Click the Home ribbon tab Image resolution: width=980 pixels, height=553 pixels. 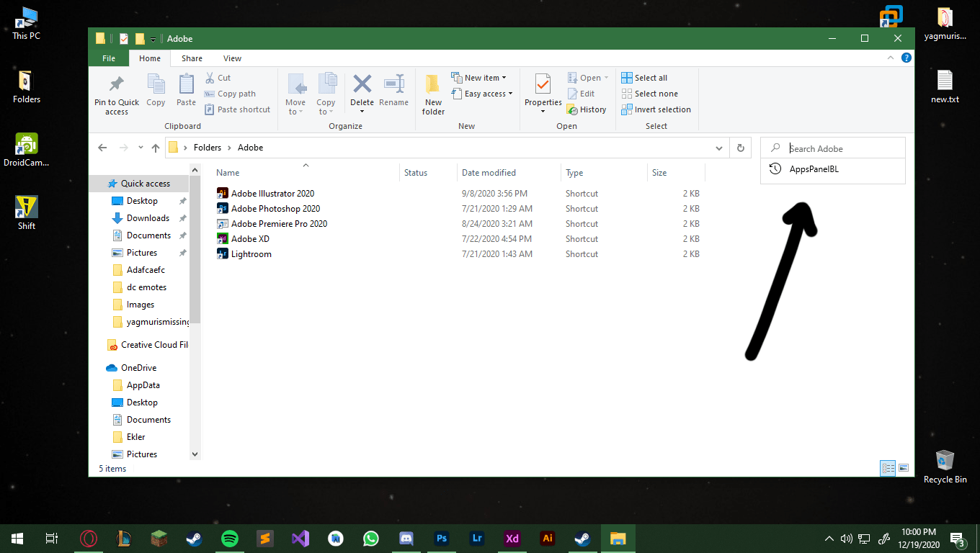[150, 58]
